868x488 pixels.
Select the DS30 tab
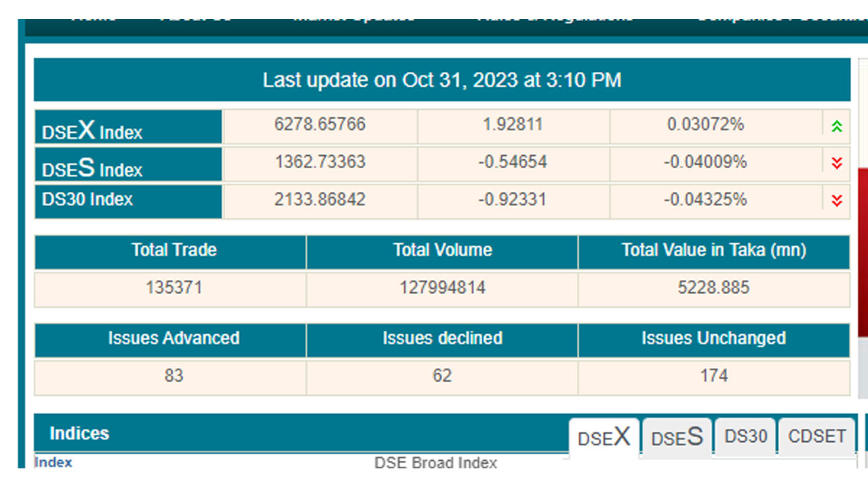point(745,436)
